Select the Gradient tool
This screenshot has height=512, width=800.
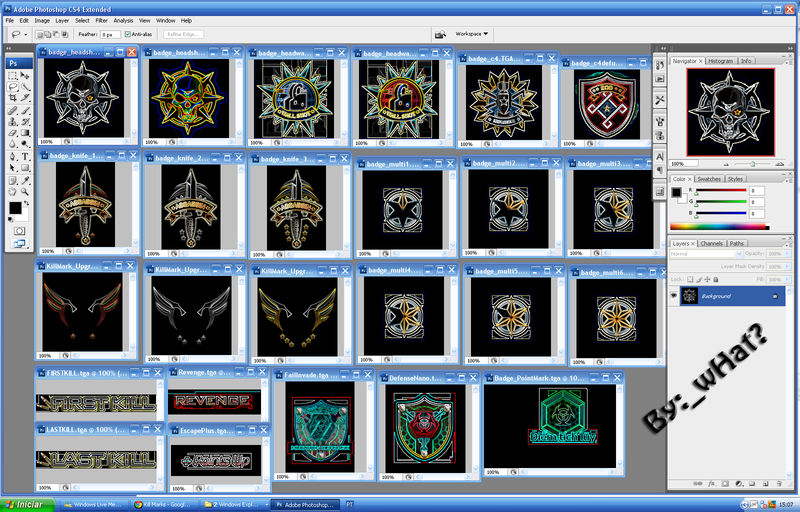point(25,133)
